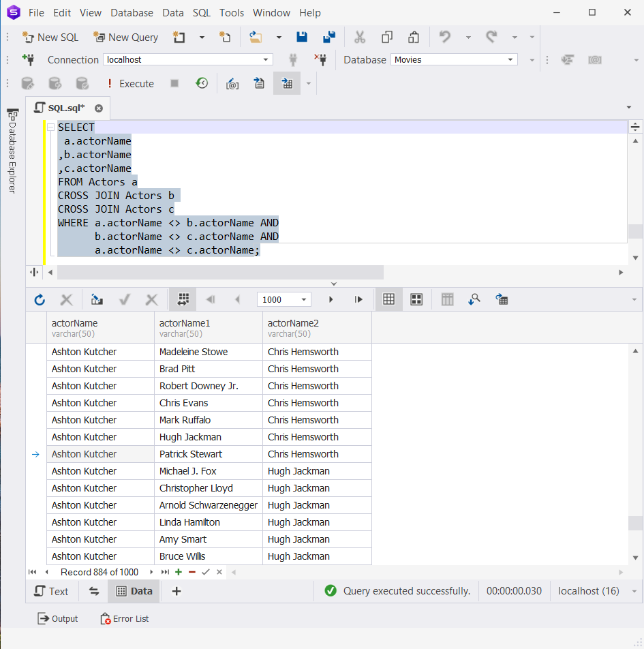Image resolution: width=644 pixels, height=649 pixels.
Task: Click the swap editor/results panes icon
Action: 94,591
